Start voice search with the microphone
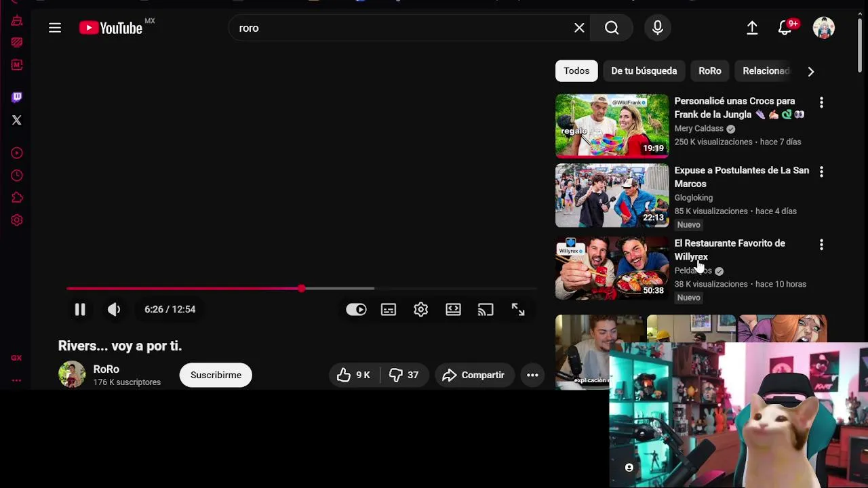This screenshot has width=868, height=488. pyautogui.click(x=657, y=28)
